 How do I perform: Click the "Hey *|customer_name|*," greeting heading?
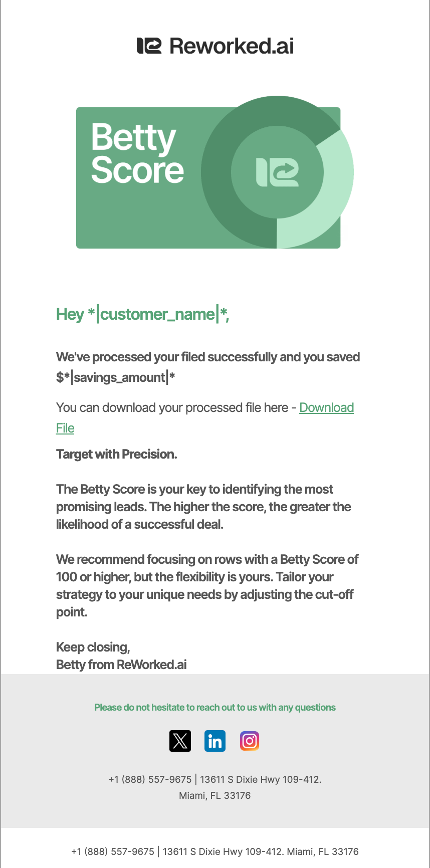tap(143, 314)
